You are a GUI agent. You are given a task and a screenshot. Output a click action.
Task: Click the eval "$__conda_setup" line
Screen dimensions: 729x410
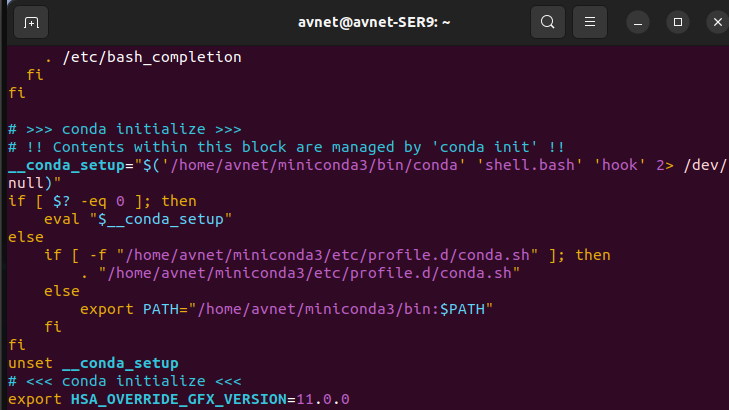(139, 219)
